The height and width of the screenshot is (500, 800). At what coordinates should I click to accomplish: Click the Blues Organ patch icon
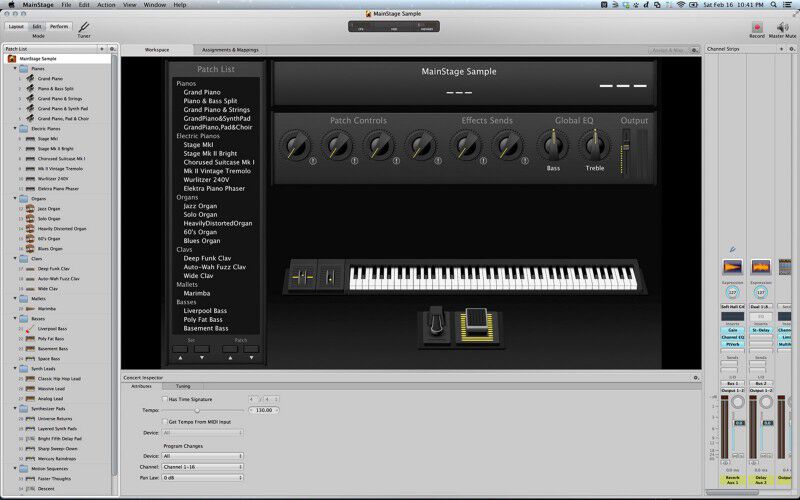[30, 248]
